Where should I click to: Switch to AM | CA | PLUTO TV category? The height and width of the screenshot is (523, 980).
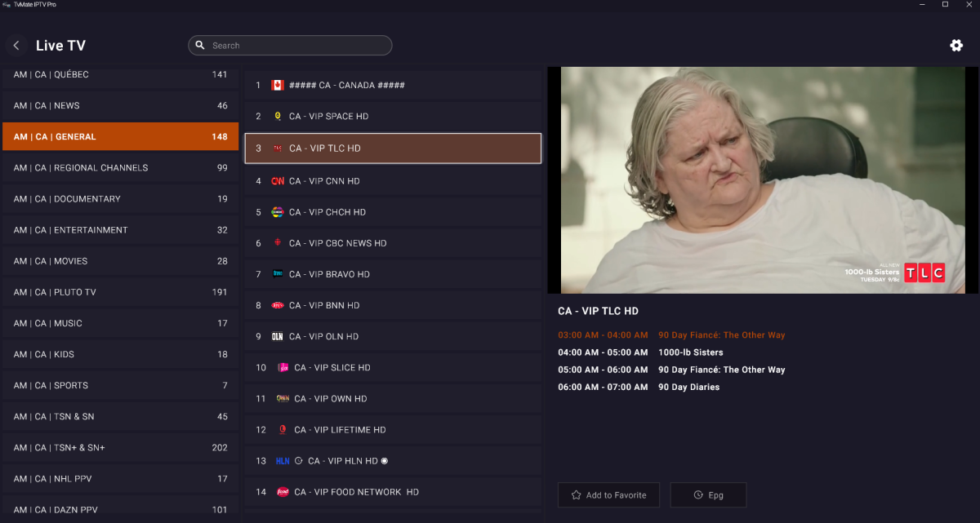[120, 292]
